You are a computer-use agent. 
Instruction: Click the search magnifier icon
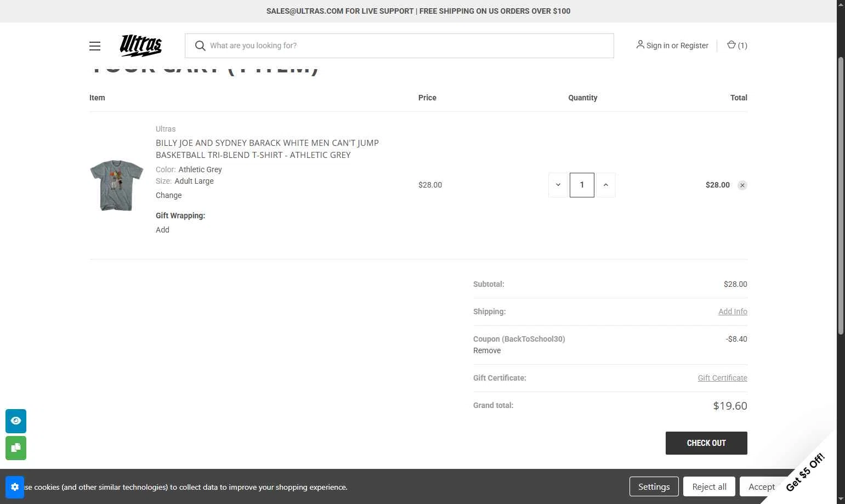(200, 46)
